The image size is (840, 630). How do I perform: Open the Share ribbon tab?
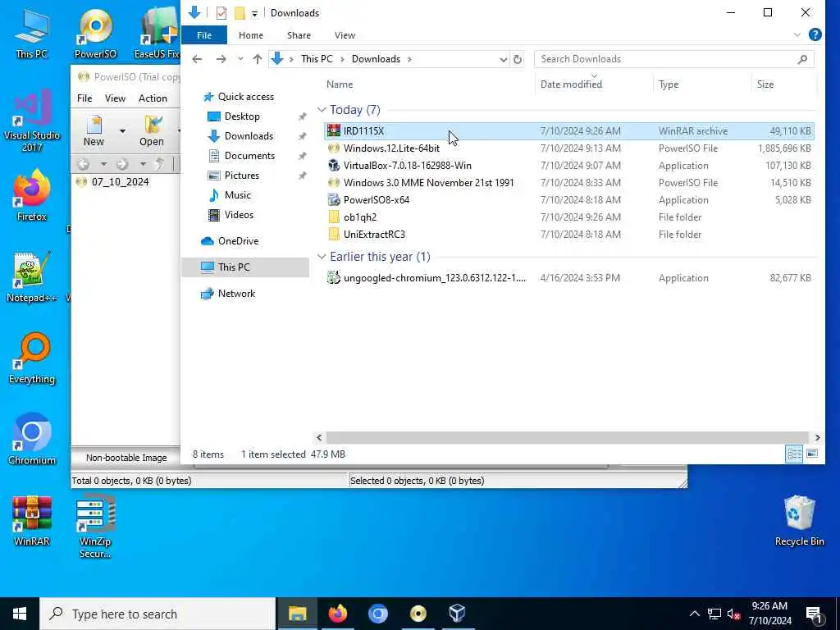coord(299,35)
